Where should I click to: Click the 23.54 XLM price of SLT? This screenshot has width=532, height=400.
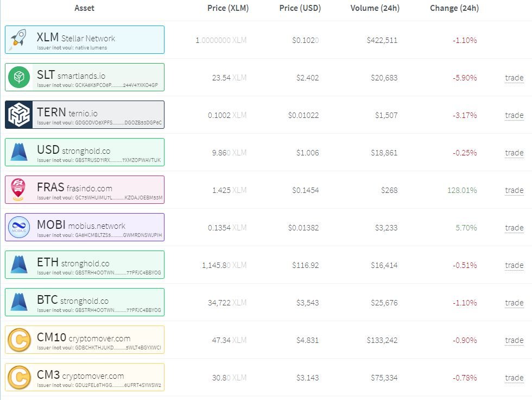tap(229, 78)
